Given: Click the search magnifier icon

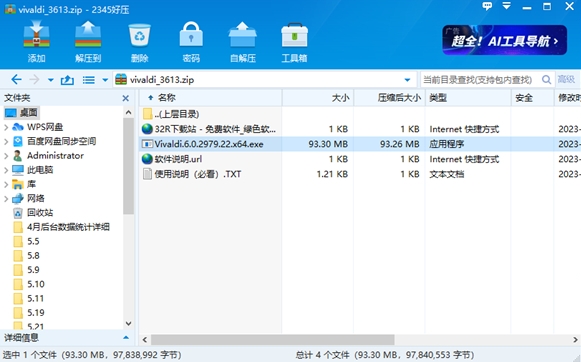Looking at the screenshot, I should pos(546,80).
